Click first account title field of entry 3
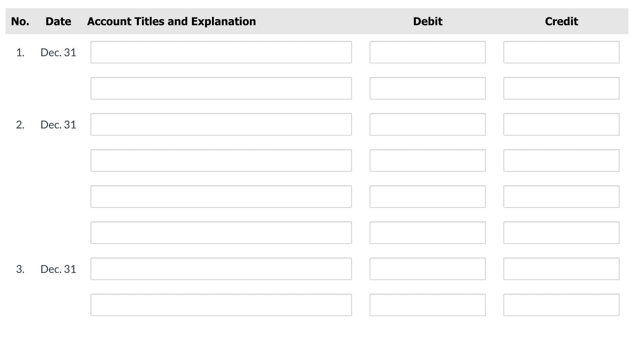644x340 pixels. click(x=221, y=269)
